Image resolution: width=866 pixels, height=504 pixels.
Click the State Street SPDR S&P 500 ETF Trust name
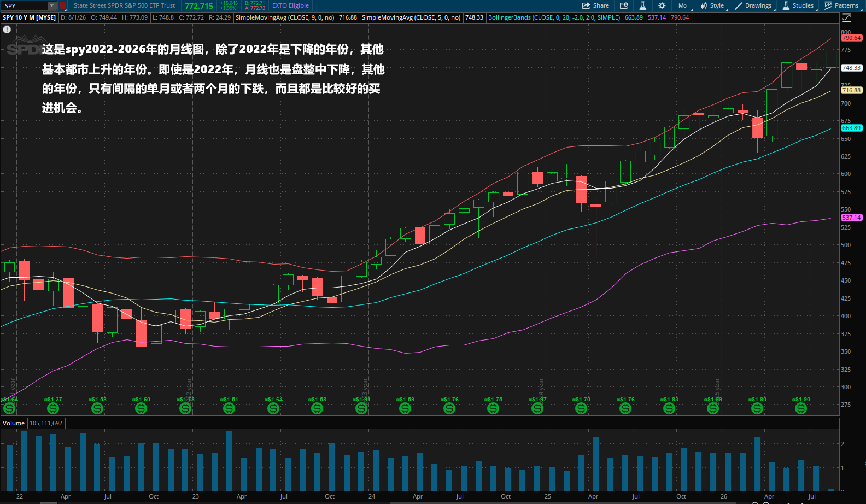click(124, 5)
